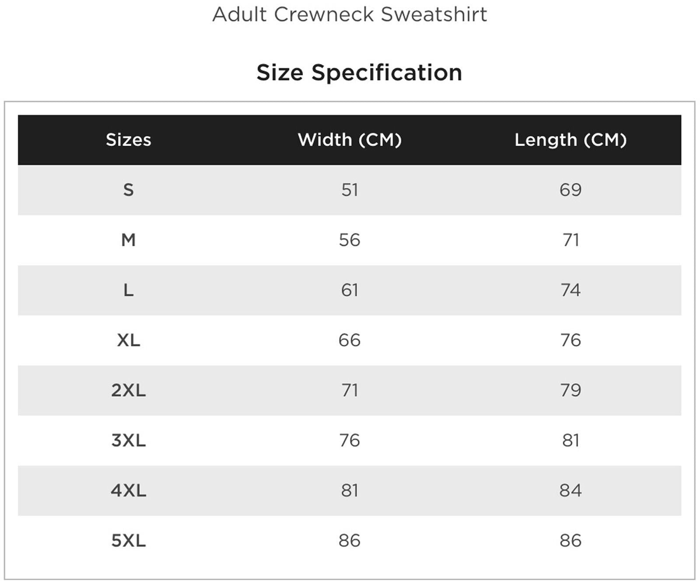The image size is (700, 588).
Task: Select the 5XL size row label
Action: tap(128, 541)
